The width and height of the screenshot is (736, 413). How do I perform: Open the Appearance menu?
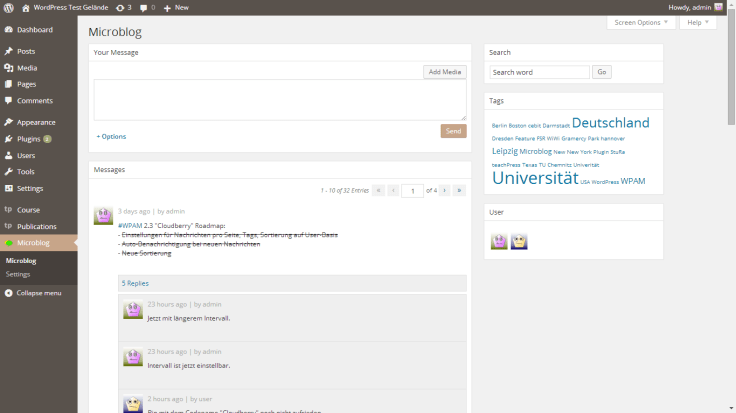pos(38,122)
